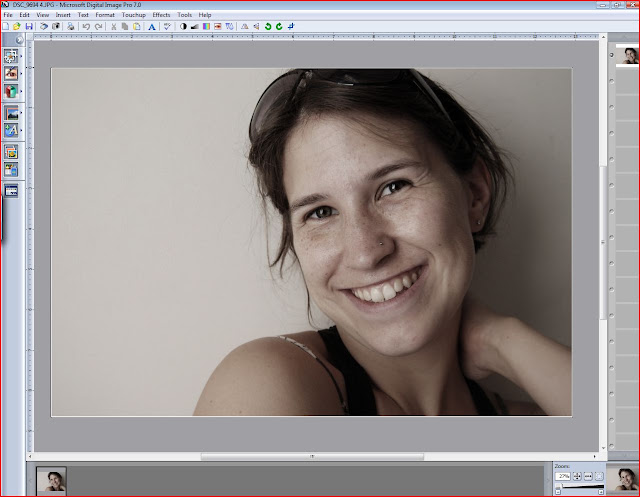
Task: Expand the common tasks panel chevron
Action: [19, 40]
